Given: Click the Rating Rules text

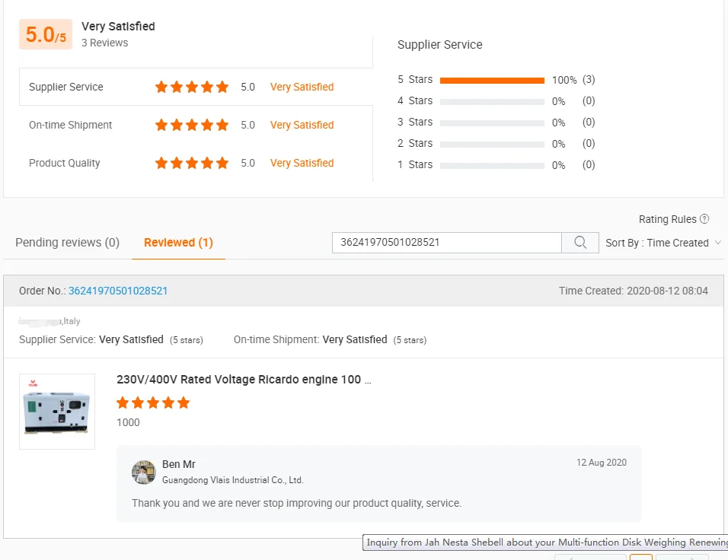Looking at the screenshot, I should click(667, 219).
